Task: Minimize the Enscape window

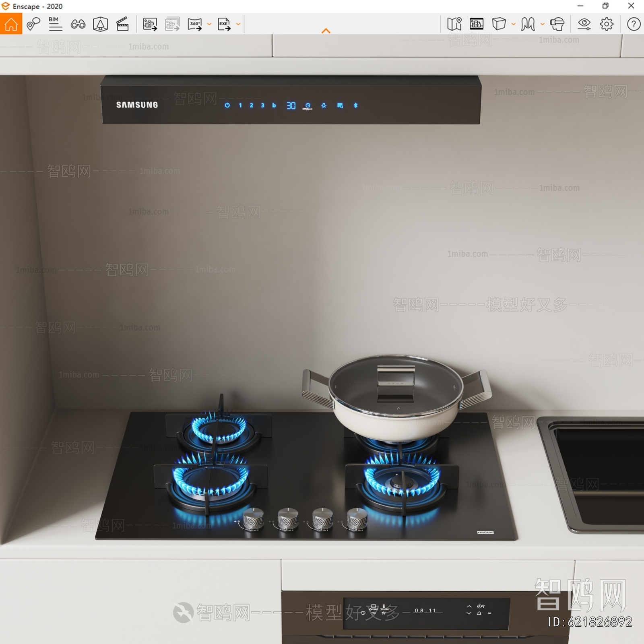Action: click(580, 6)
